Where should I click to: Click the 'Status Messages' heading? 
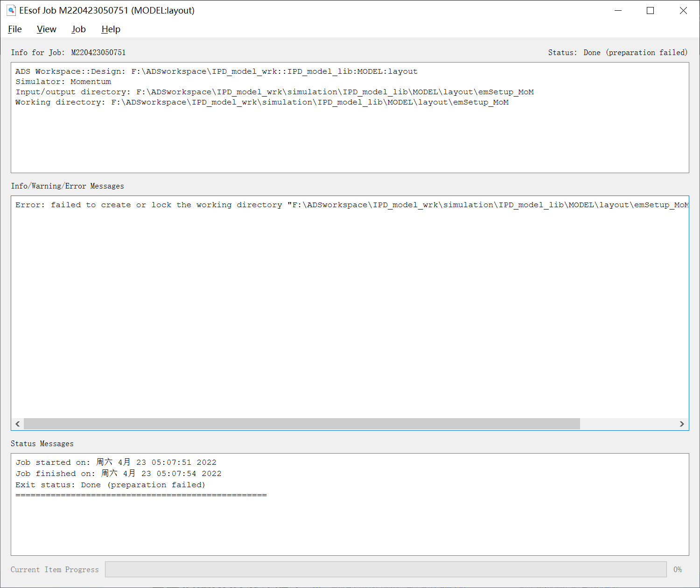42,443
